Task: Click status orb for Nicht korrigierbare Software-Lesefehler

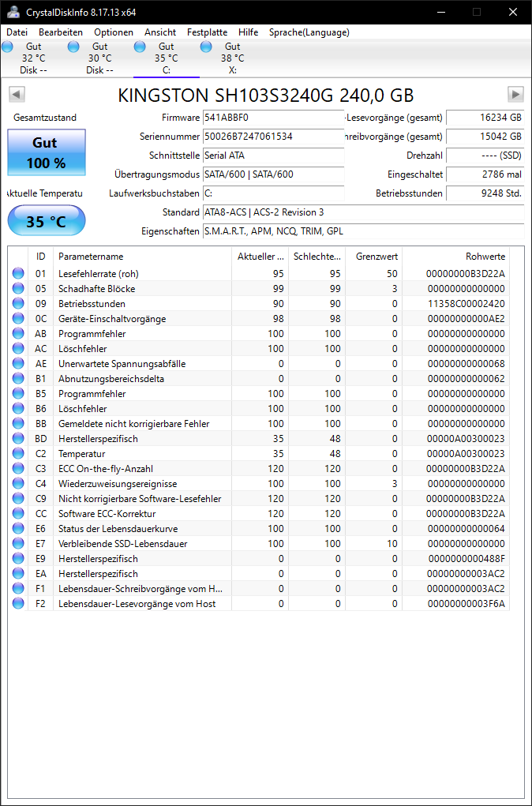Action: point(18,499)
